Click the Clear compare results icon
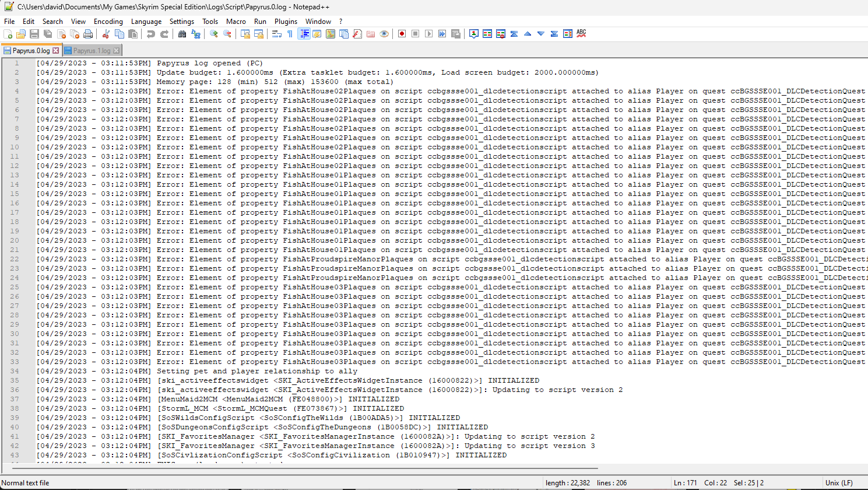Image resolution: width=868 pixels, height=490 pixels. 501,34
